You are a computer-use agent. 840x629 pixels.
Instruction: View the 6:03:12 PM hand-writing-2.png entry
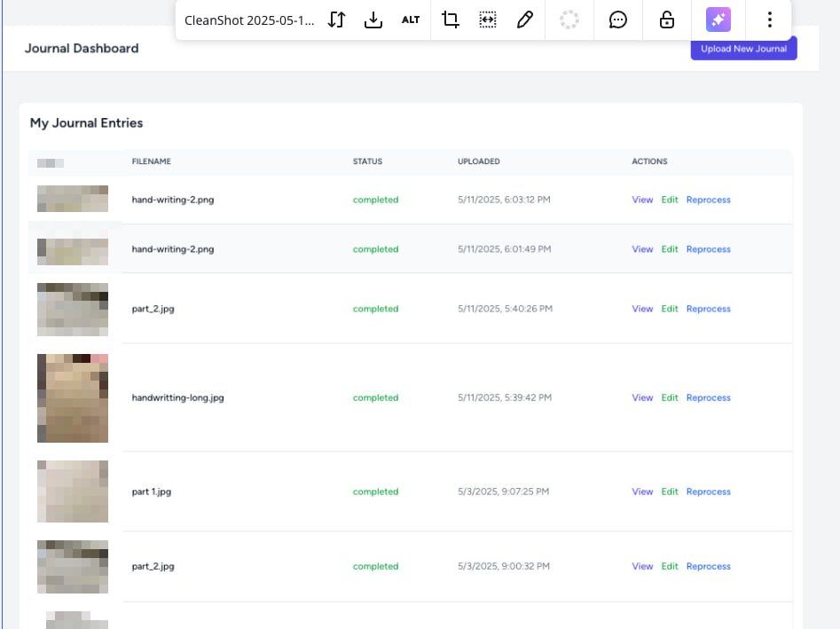click(x=642, y=200)
